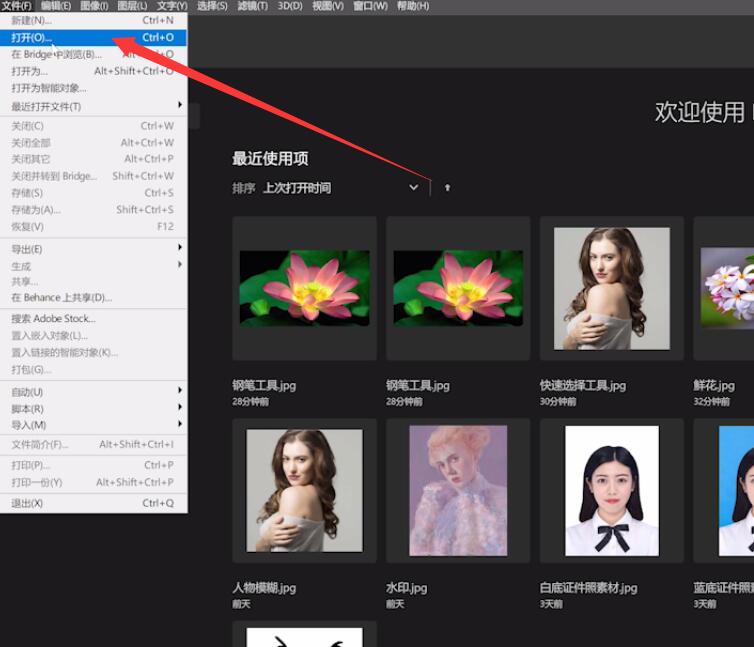Open the 3D(D) menu

click(x=290, y=6)
